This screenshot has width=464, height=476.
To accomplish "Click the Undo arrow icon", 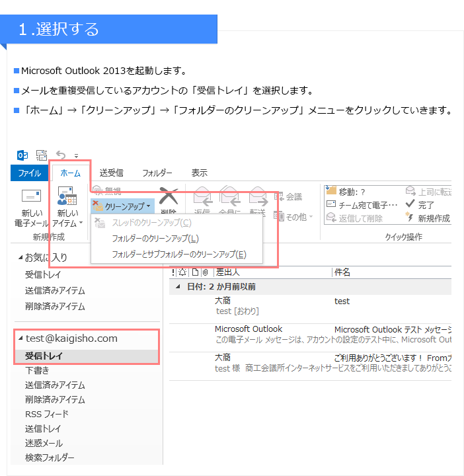I will (61, 155).
